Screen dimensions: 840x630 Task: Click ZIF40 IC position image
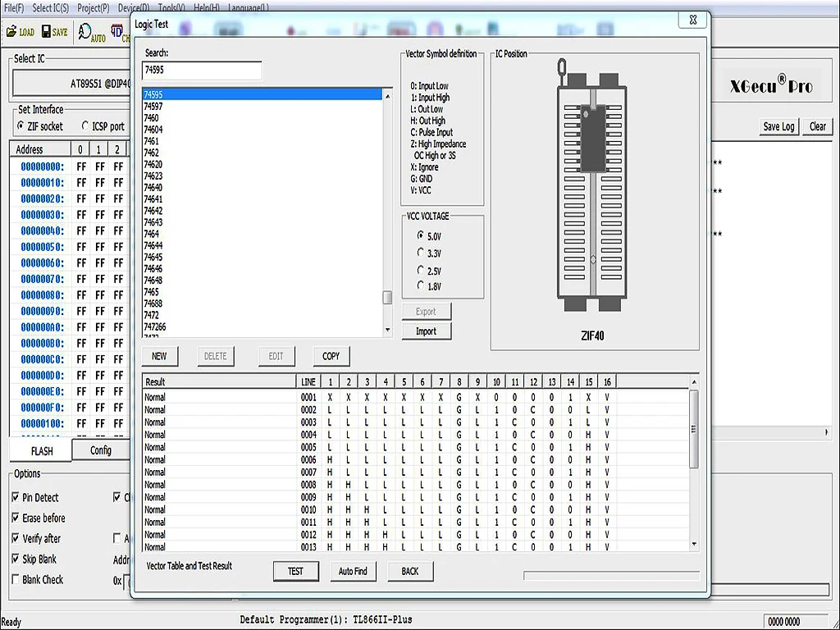tap(592, 185)
